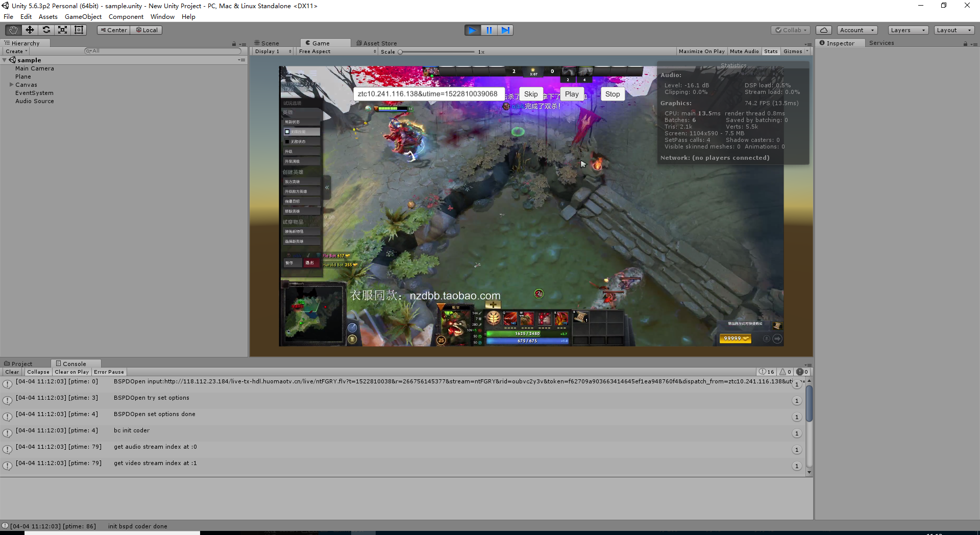Open the Assets menu
The height and width of the screenshot is (535, 980).
48,17
